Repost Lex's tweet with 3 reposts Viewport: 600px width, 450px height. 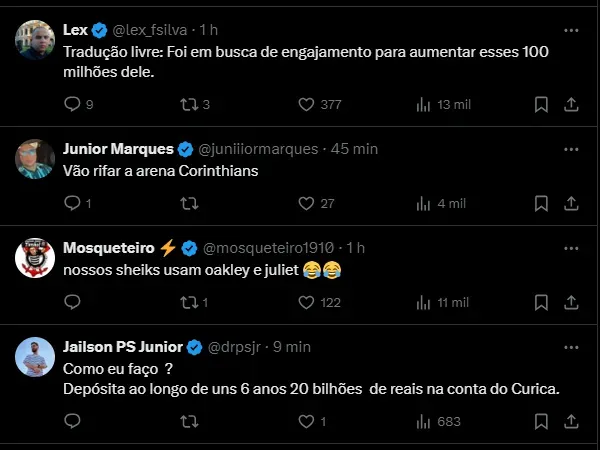point(187,104)
